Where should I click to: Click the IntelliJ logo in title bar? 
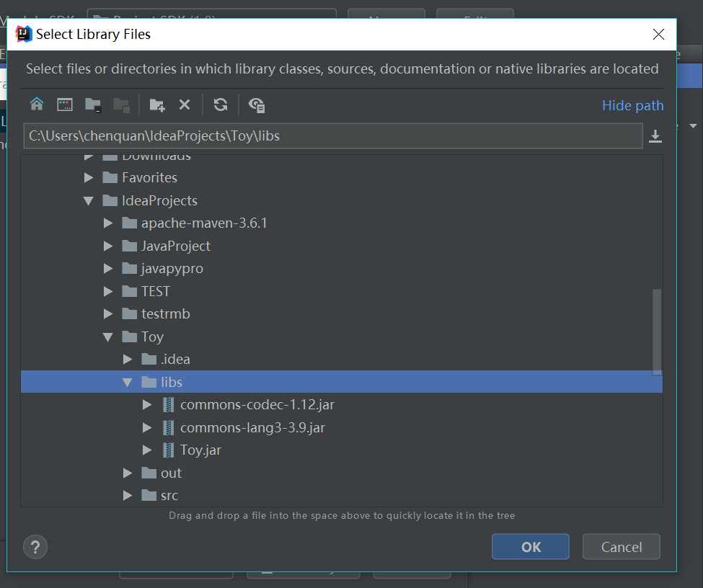[23, 34]
